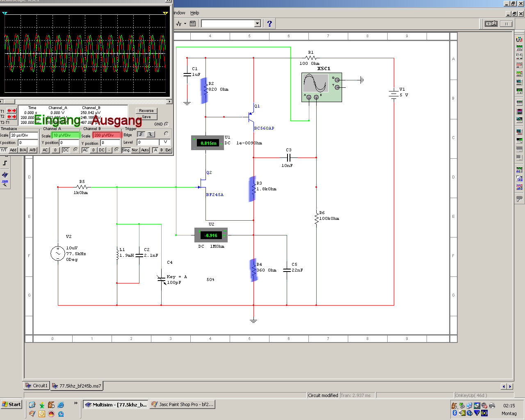Flip the simulation run switch
525x420 pixels.
(x=491, y=24)
